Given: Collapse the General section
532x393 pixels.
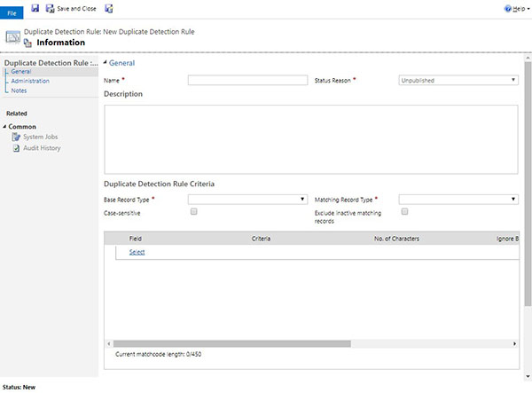Looking at the screenshot, I should [103, 63].
